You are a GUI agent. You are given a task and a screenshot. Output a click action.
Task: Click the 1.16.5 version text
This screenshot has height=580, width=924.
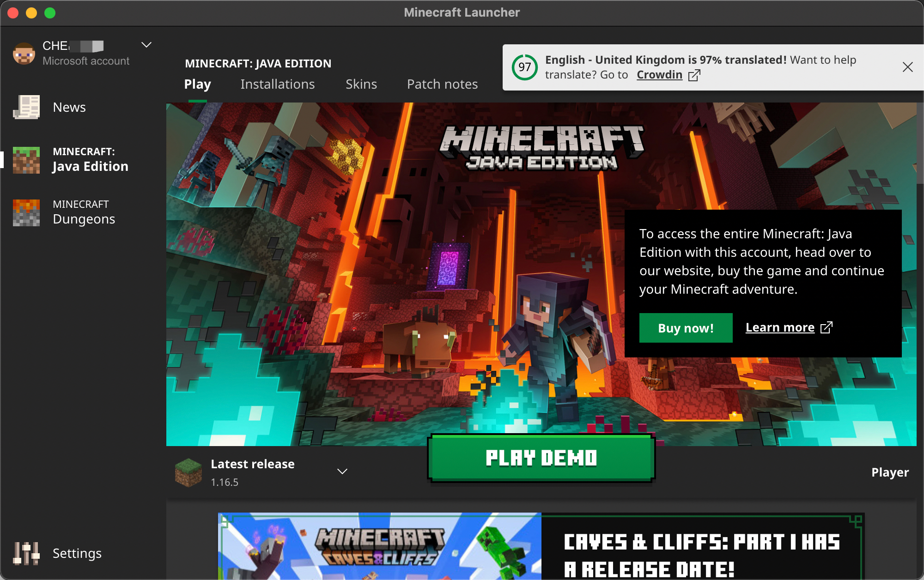pos(225,482)
